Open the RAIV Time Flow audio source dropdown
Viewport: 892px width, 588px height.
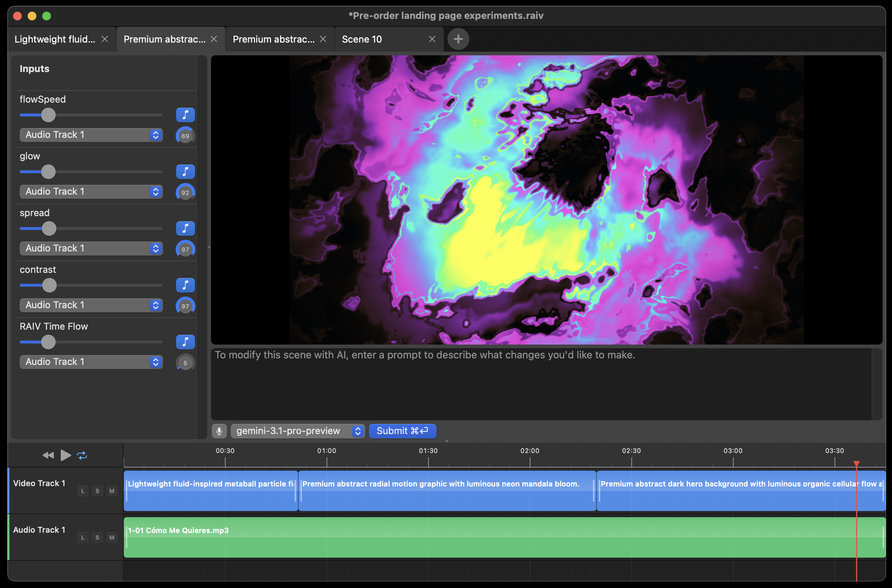coord(91,362)
